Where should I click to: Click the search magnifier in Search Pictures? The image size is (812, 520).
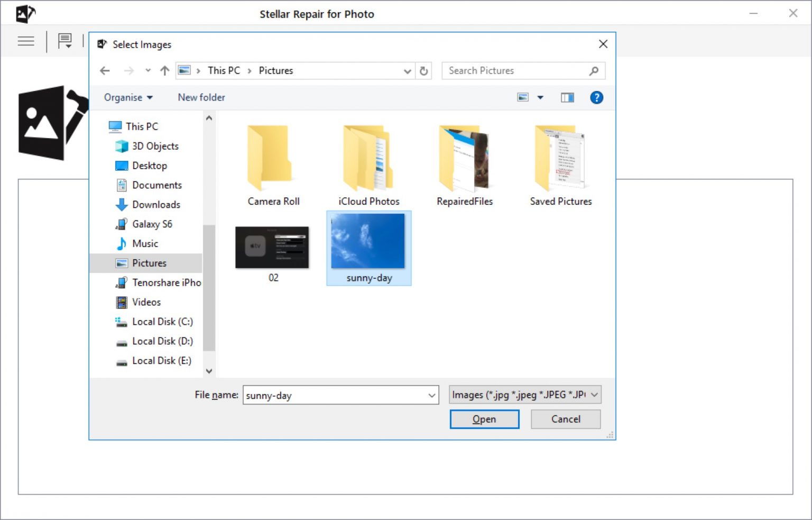point(594,70)
